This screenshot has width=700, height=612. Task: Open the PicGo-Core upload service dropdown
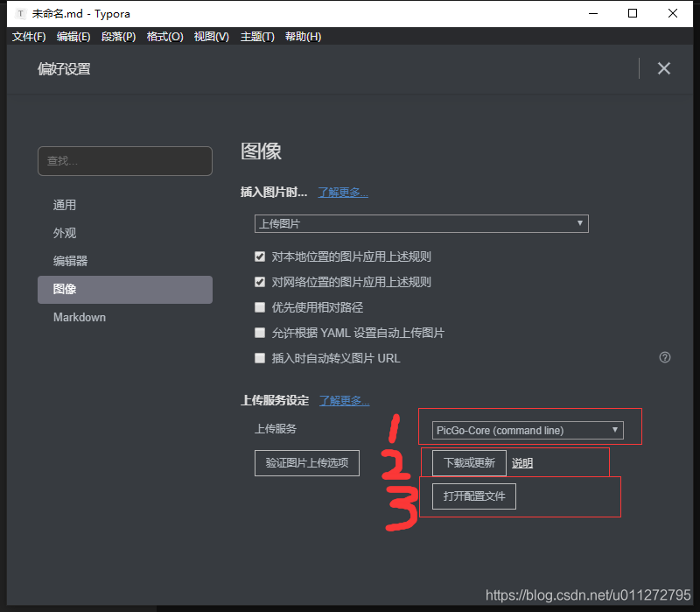point(528,430)
